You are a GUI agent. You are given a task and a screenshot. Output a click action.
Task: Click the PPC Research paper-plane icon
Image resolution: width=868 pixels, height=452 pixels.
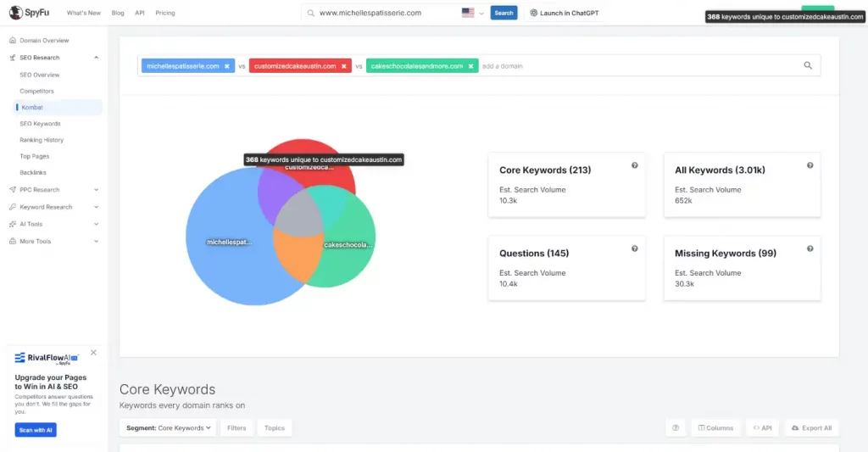(13, 189)
